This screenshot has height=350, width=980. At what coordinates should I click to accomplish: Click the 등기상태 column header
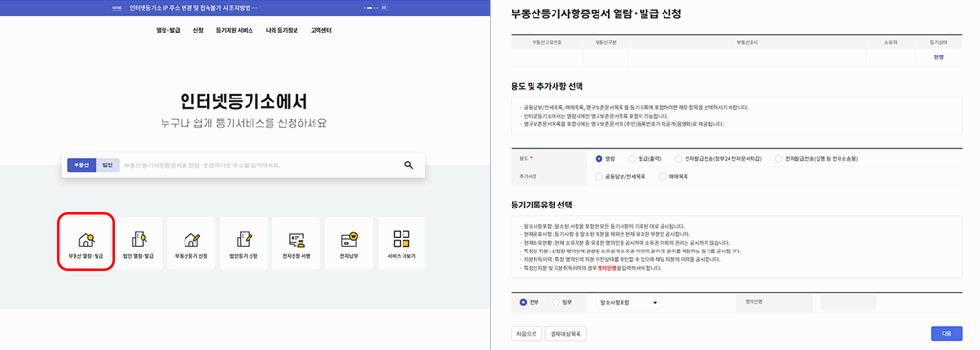click(x=938, y=42)
